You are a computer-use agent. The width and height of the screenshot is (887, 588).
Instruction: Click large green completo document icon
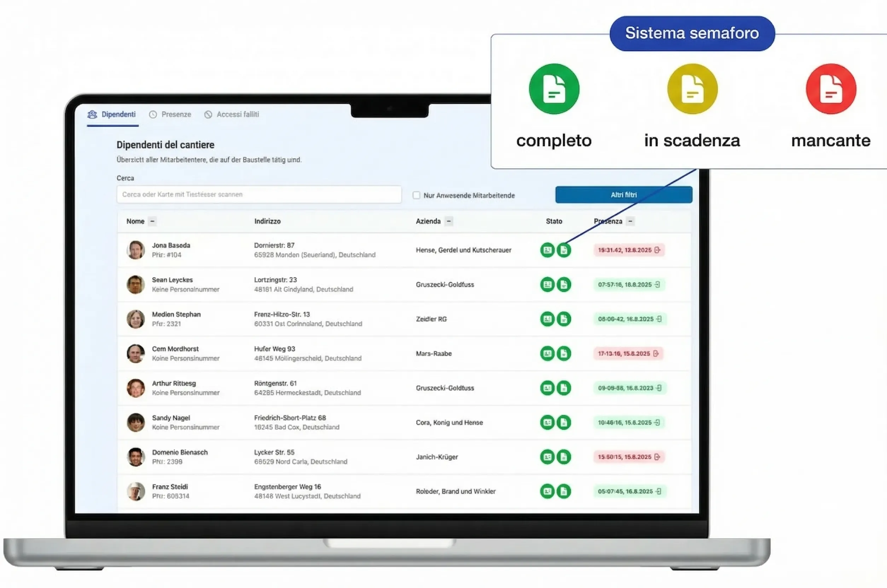554,89
